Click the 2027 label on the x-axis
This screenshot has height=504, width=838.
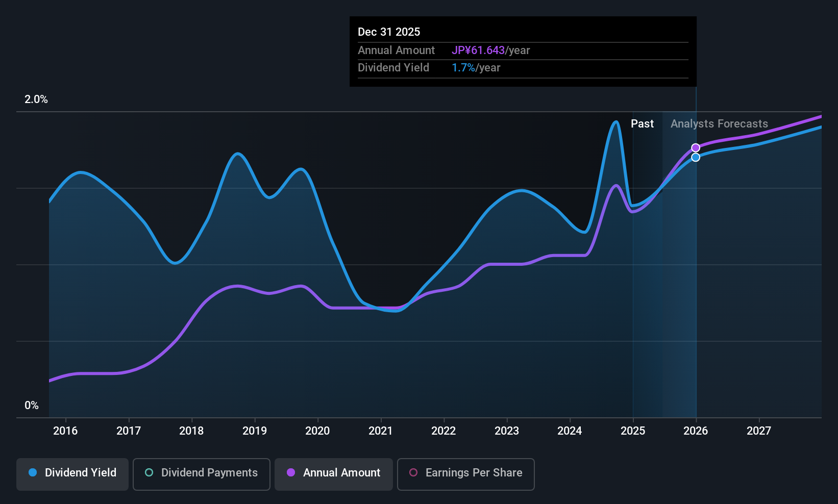pyautogui.click(x=759, y=431)
